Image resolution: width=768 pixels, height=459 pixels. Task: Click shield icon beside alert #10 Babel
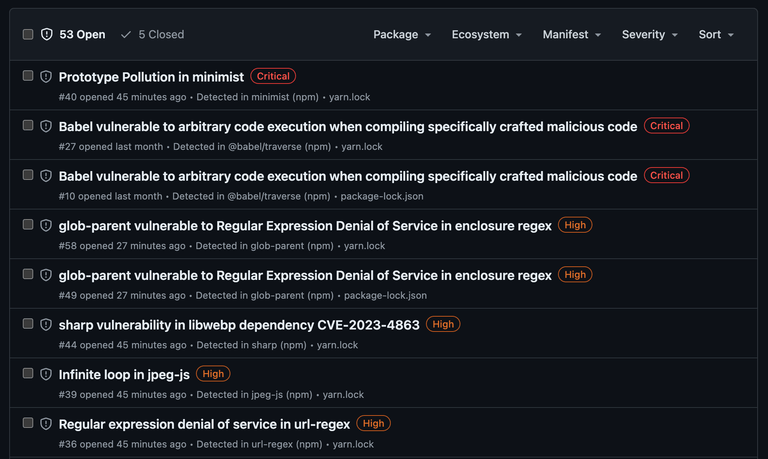[x=46, y=175]
